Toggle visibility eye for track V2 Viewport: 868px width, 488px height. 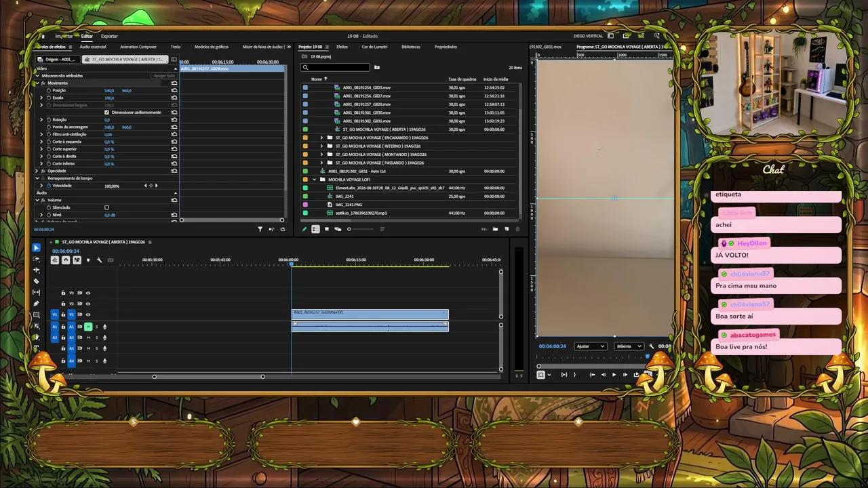[x=87, y=304]
